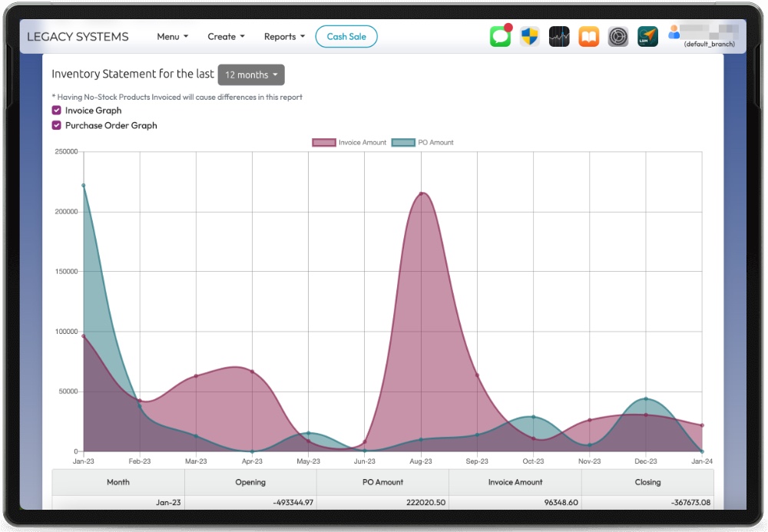Image resolution: width=768 pixels, height=532 pixels.
Task: Uncheck the Purchase Order Graph checkbox
Action: click(x=57, y=125)
